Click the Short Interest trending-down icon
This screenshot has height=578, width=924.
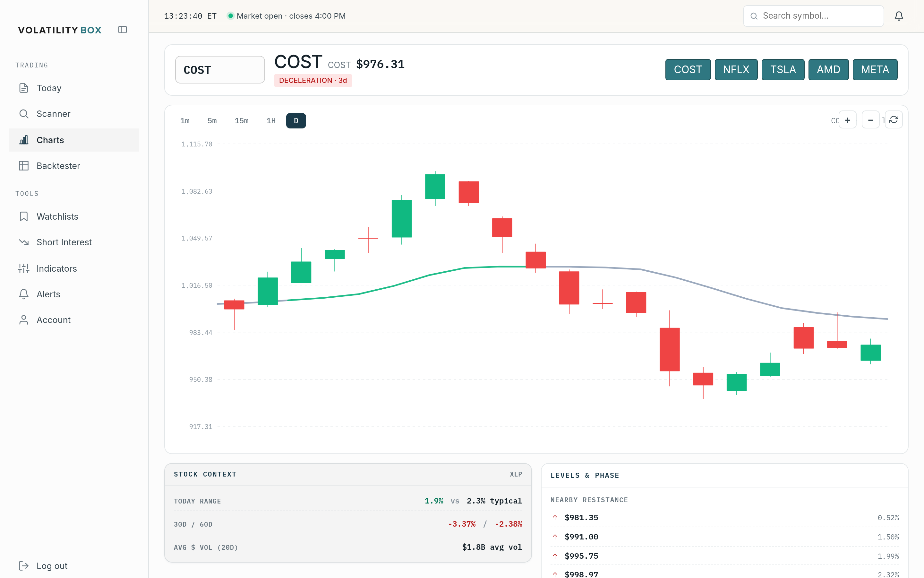coord(24,242)
